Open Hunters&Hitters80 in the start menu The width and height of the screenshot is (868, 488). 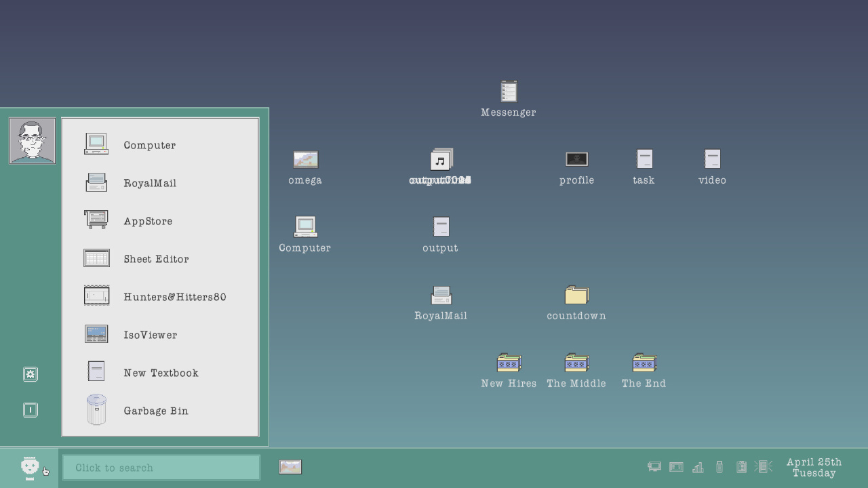(x=174, y=297)
